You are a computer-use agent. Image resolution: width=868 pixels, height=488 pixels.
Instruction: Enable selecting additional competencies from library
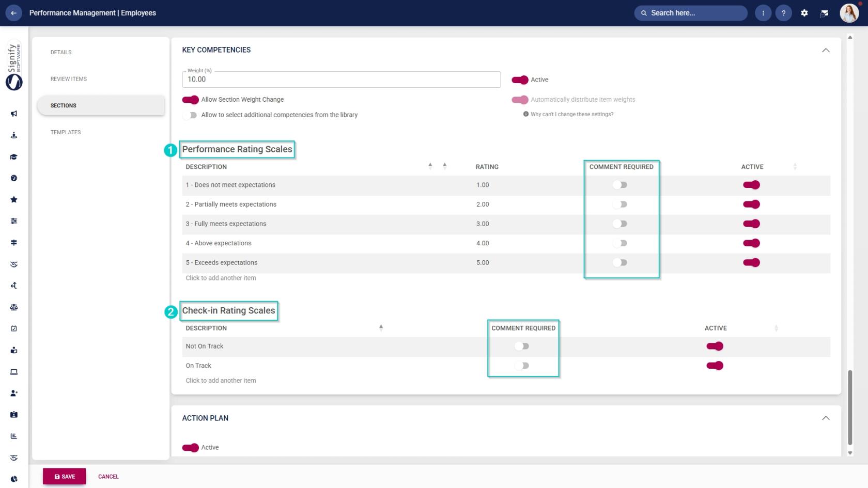pyautogui.click(x=190, y=115)
